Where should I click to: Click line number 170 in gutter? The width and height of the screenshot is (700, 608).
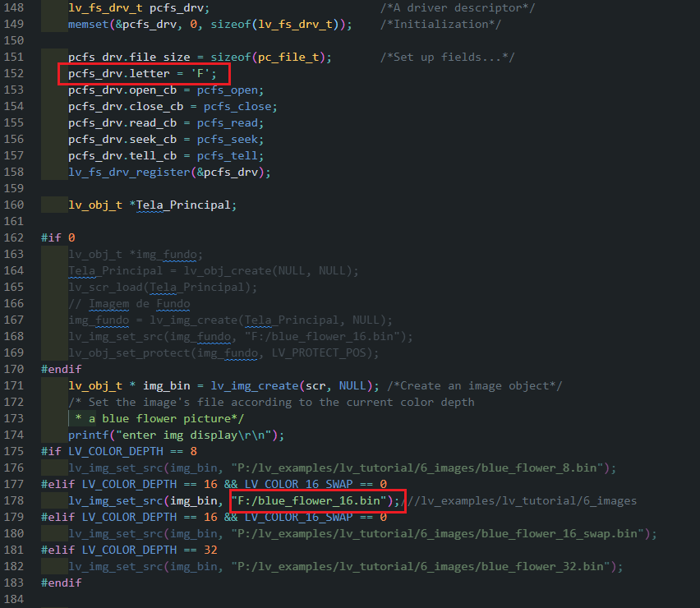(x=14, y=369)
